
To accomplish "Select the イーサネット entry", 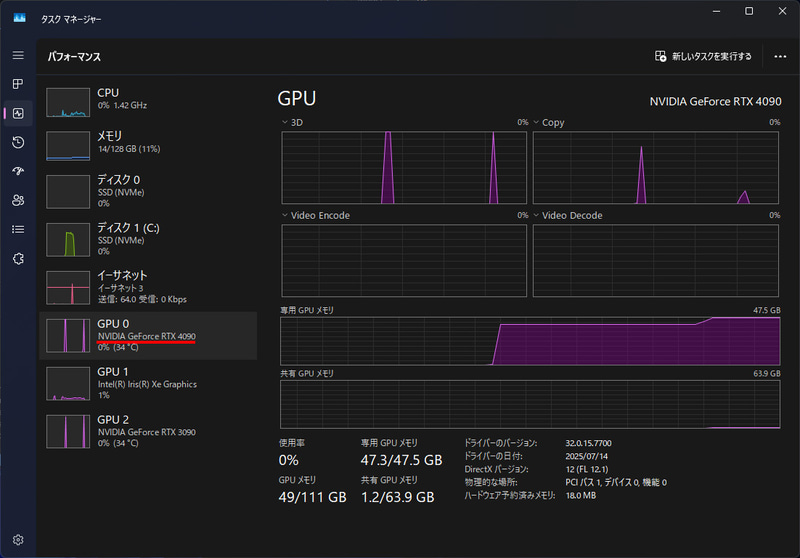I will pyautogui.click(x=148, y=287).
